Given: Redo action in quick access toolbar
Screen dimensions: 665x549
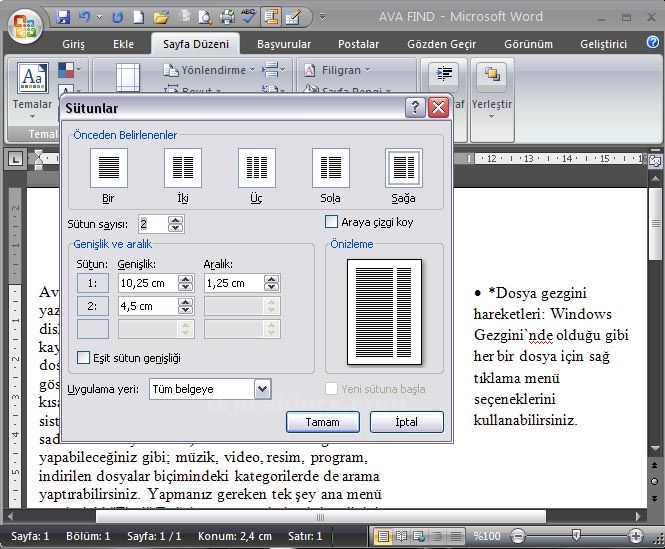Looking at the screenshot, I should (x=117, y=17).
